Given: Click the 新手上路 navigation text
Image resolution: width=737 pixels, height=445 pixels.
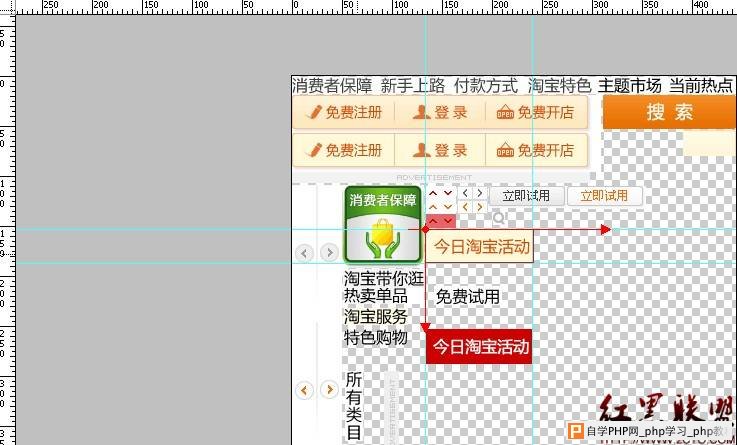Looking at the screenshot, I should 413,86.
